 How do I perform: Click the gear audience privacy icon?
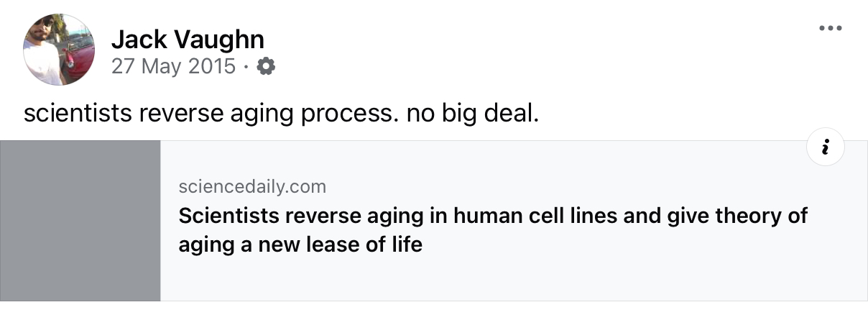pos(266,67)
